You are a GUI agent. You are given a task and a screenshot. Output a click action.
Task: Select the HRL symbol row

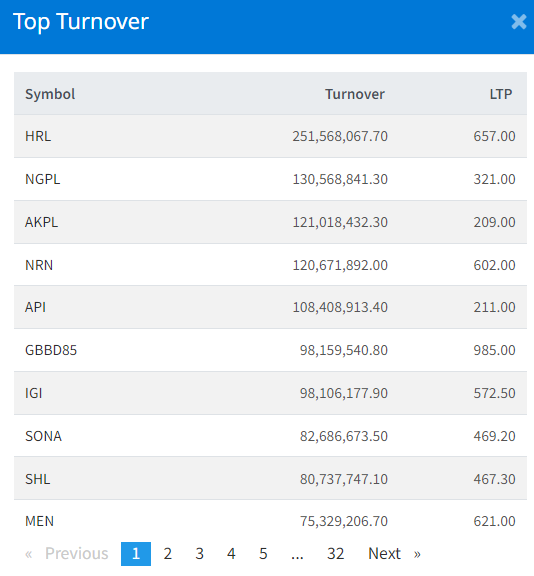click(270, 136)
